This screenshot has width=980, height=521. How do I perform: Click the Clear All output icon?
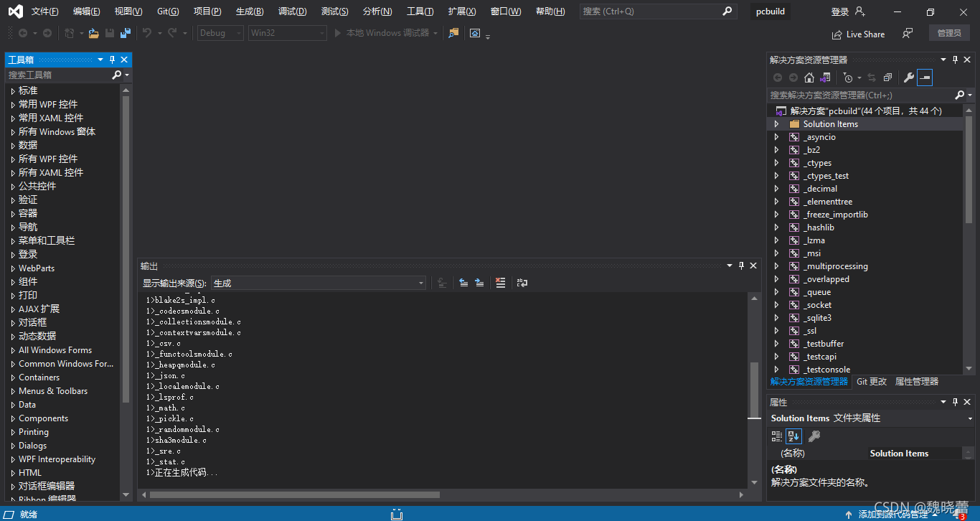click(500, 282)
